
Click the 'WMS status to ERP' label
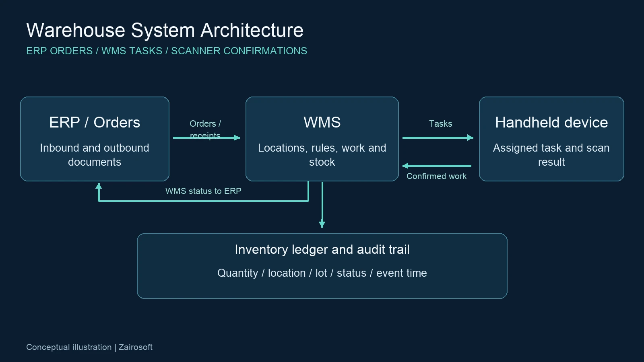tap(203, 191)
